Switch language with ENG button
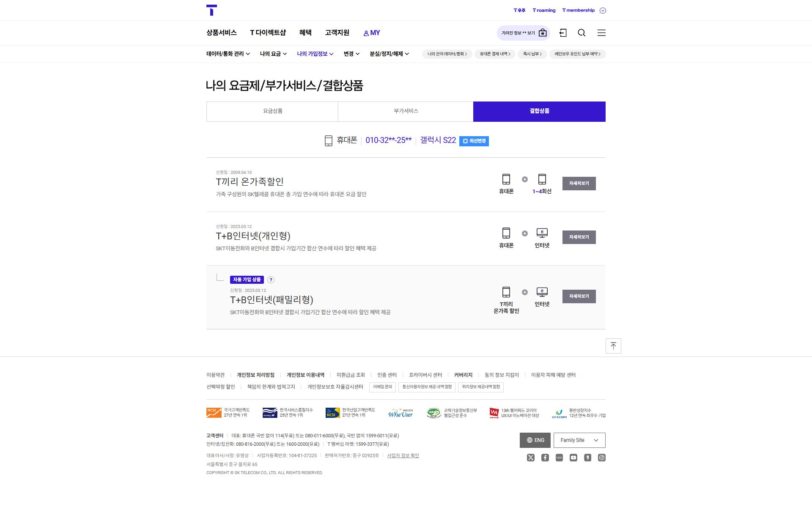812x513 pixels. pyautogui.click(x=535, y=440)
